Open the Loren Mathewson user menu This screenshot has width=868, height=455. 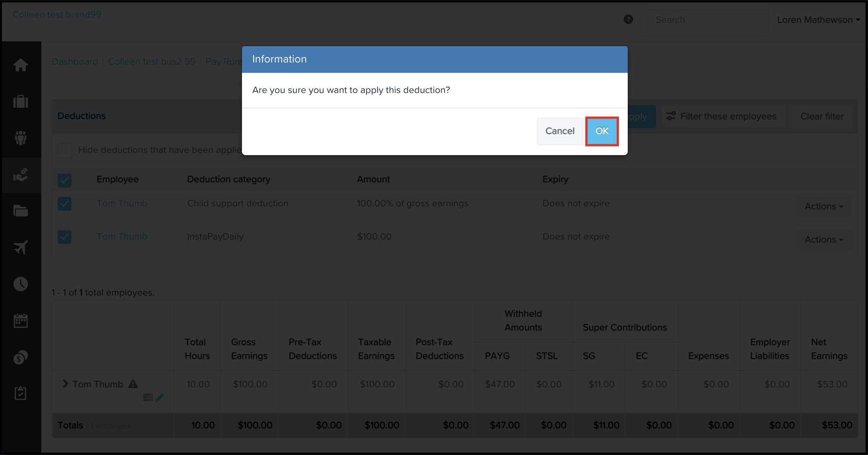tap(818, 20)
